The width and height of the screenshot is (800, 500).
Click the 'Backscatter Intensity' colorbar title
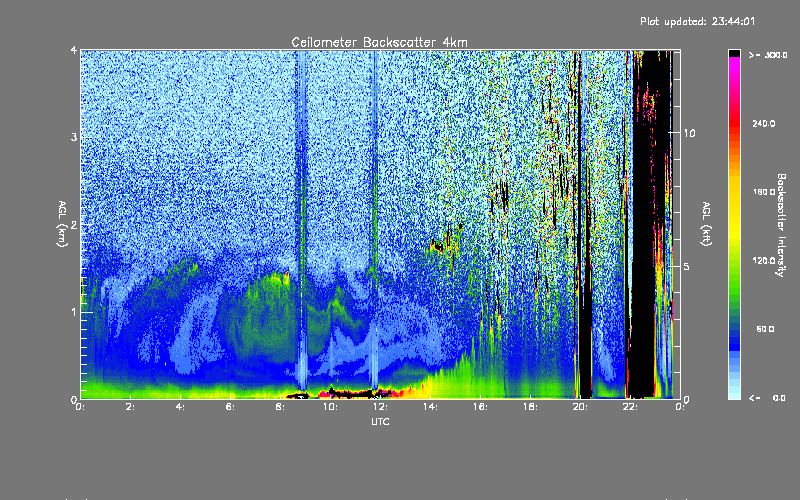click(x=781, y=225)
